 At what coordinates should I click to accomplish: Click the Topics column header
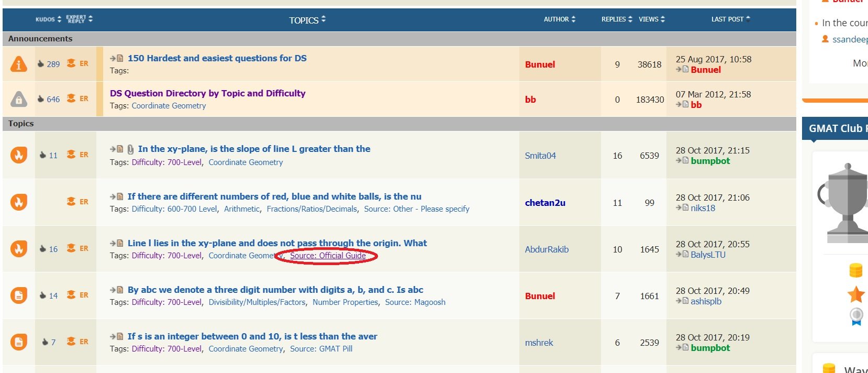pyautogui.click(x=307, y=20)
